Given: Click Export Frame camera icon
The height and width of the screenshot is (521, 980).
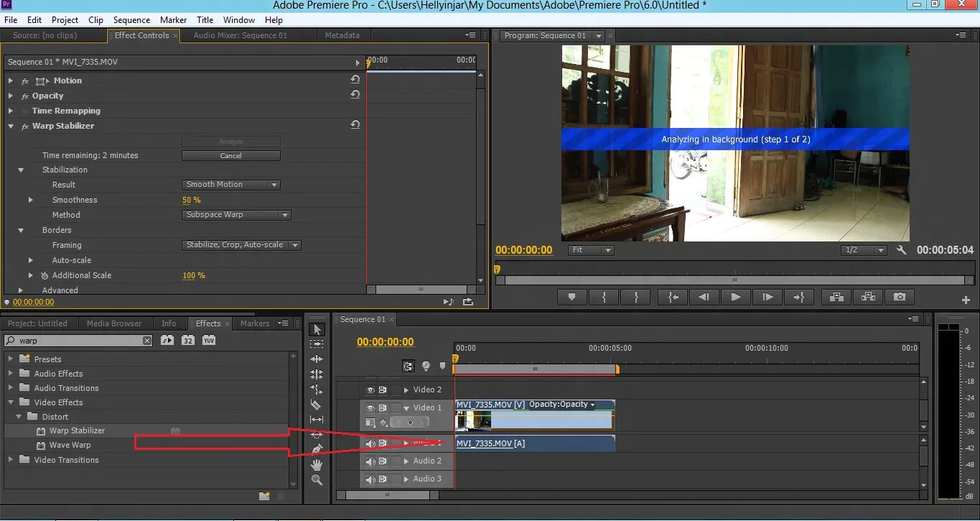Looking at the screenshot, I should click(900, 297).
